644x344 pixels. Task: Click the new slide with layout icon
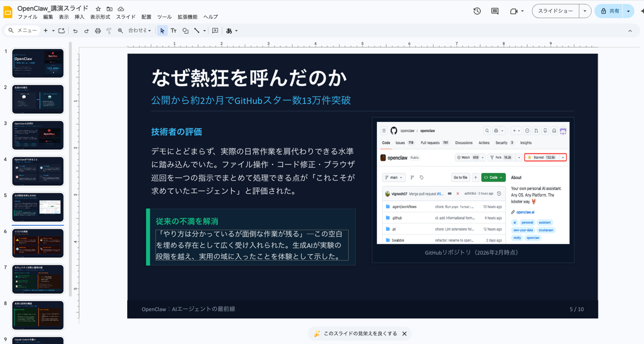tap(62, 31)
